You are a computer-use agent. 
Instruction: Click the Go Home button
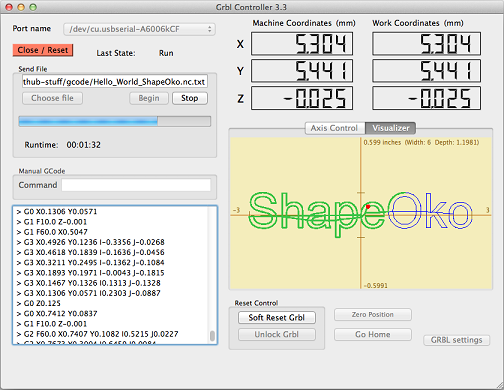(x=373, y=334)
